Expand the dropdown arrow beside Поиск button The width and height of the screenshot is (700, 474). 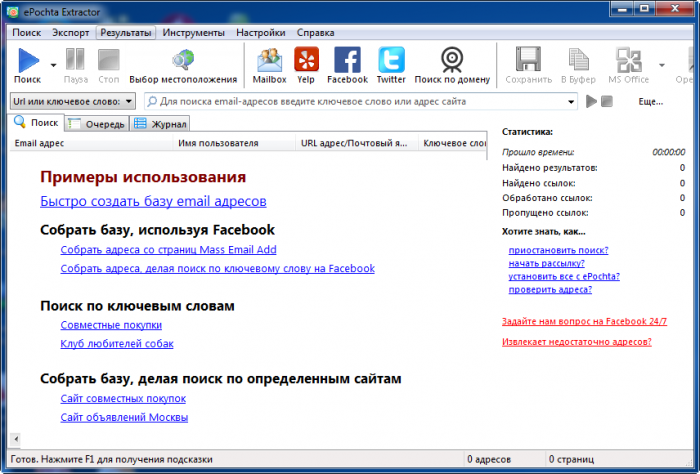point(53,64)
